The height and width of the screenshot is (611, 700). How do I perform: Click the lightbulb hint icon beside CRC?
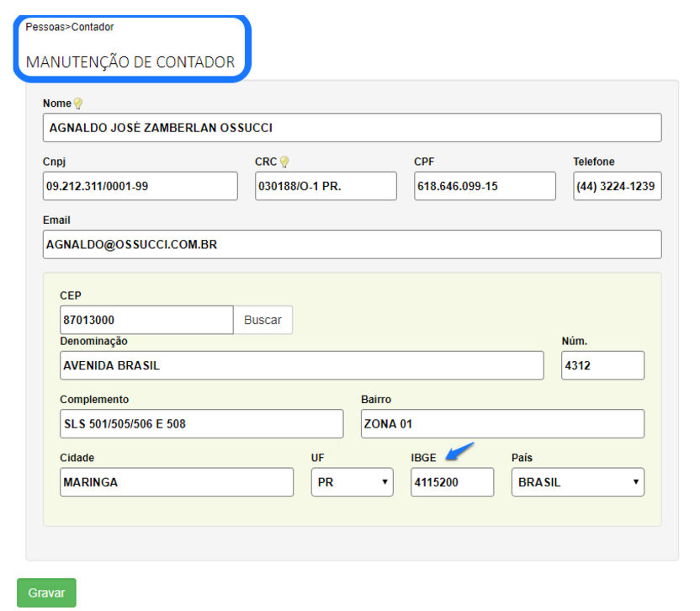point(284,162)
